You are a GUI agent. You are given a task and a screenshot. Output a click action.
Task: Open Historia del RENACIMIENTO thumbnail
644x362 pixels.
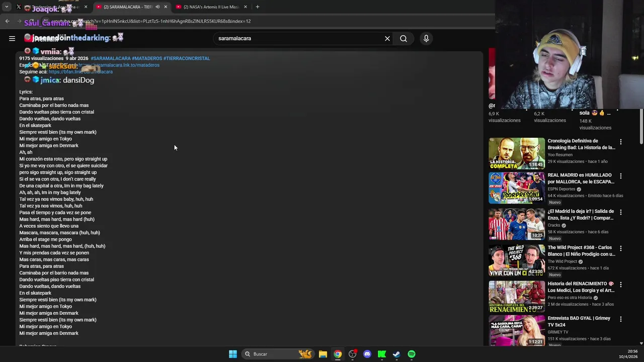(516, 297)
